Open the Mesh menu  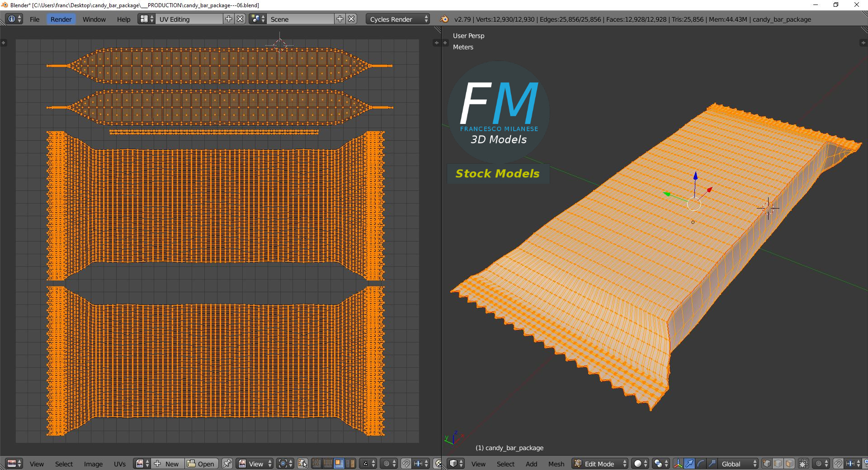click(556, 464)
